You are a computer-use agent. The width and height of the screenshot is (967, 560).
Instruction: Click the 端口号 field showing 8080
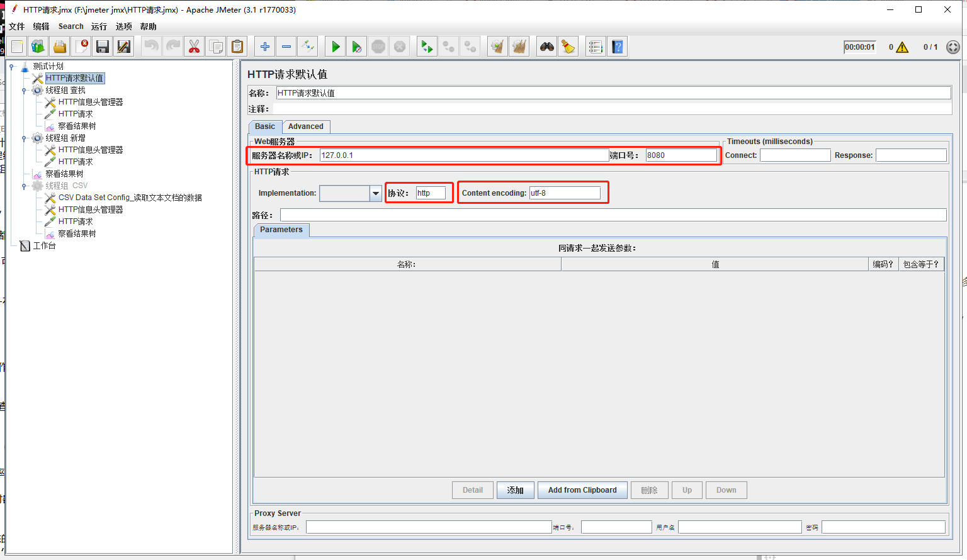(x=681, y=155)
